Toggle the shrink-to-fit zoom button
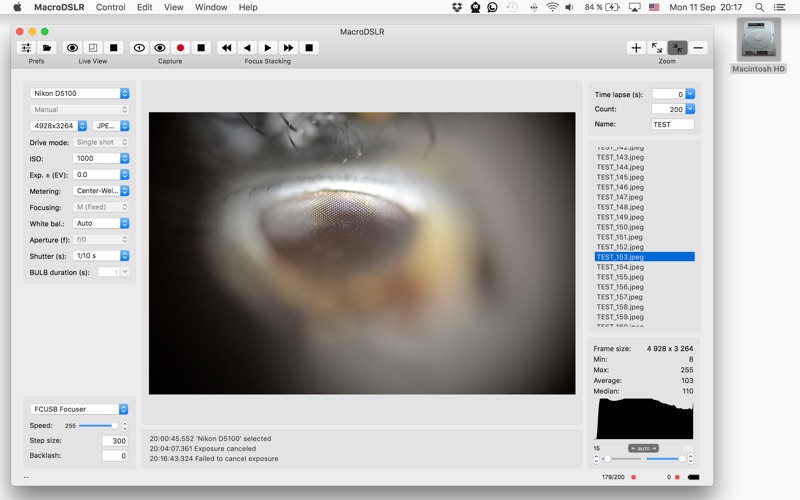800x500 pixels. coord(678,48)
